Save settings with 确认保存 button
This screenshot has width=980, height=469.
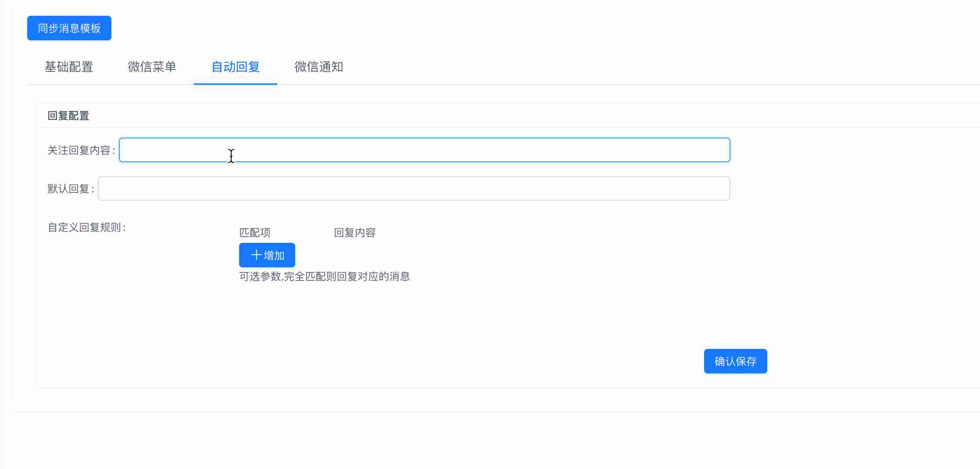[735, 361]
